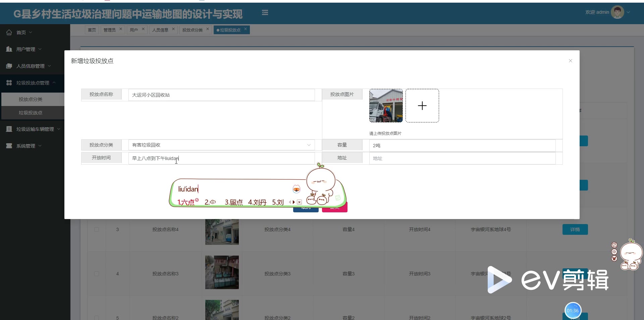644x320 pixels.
Task: Close the 人员信息 tab with its X
Action: [x=173, y=29]
